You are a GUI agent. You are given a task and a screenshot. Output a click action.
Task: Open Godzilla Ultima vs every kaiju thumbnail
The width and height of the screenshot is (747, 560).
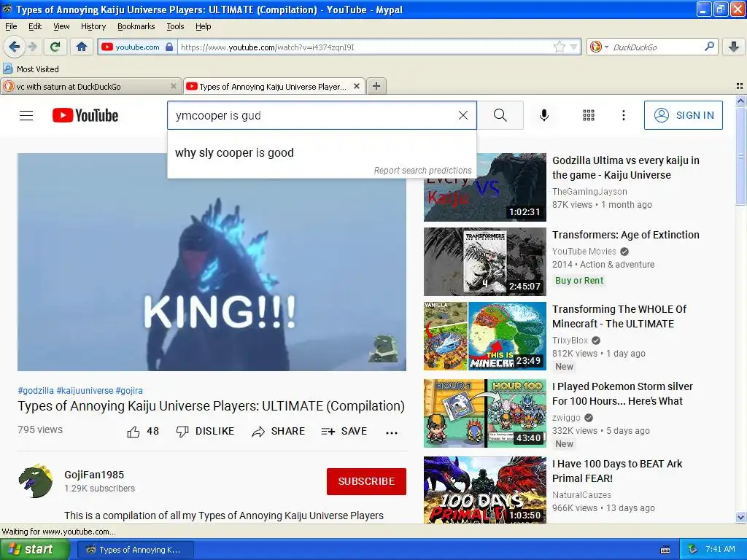click(x=485, y=187)
